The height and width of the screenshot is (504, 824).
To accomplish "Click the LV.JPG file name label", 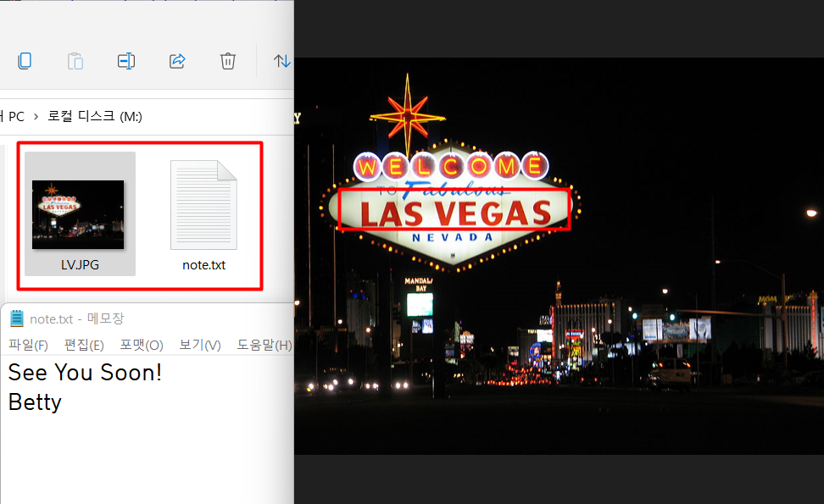I will [80, 264].
